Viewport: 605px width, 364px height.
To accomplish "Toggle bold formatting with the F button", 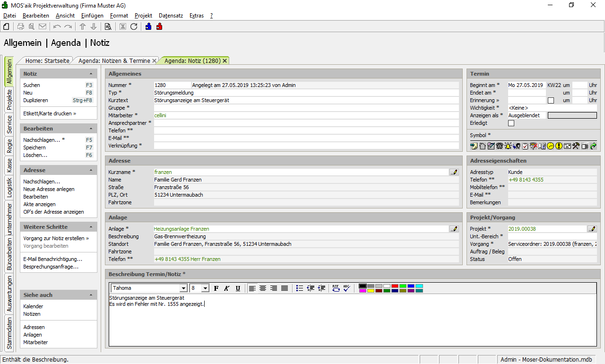I will coord(216,288).
